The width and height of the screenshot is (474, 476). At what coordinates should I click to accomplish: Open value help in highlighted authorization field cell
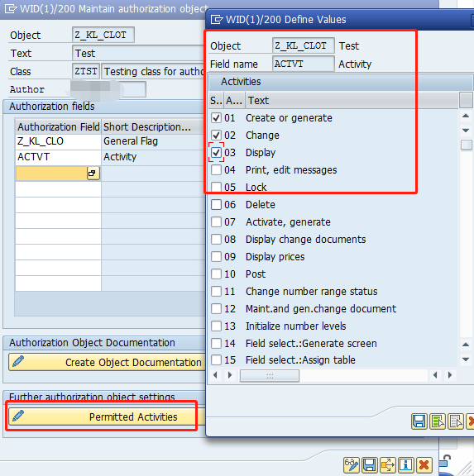tap(93, 174)
